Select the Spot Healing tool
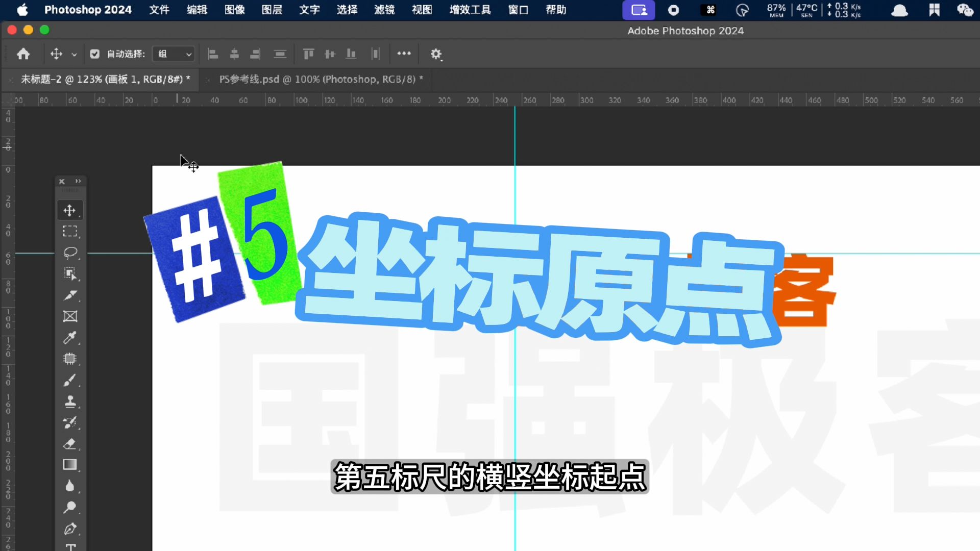 coord(70,359)
